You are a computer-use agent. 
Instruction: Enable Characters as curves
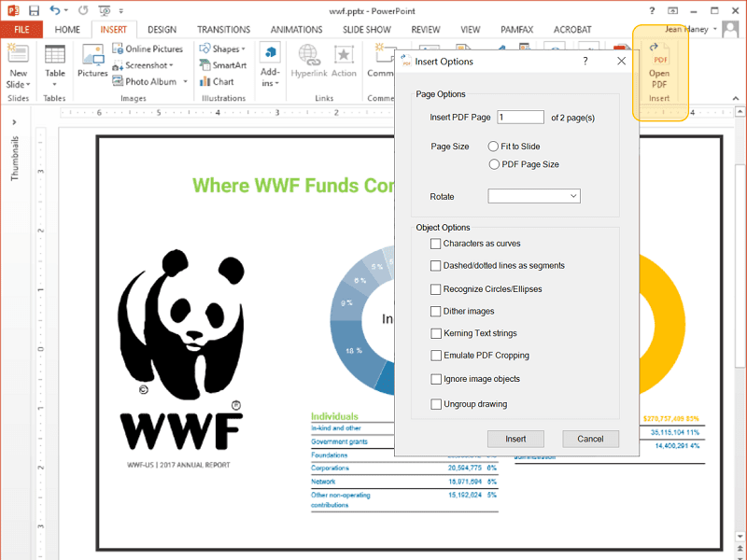pos(435,244)
